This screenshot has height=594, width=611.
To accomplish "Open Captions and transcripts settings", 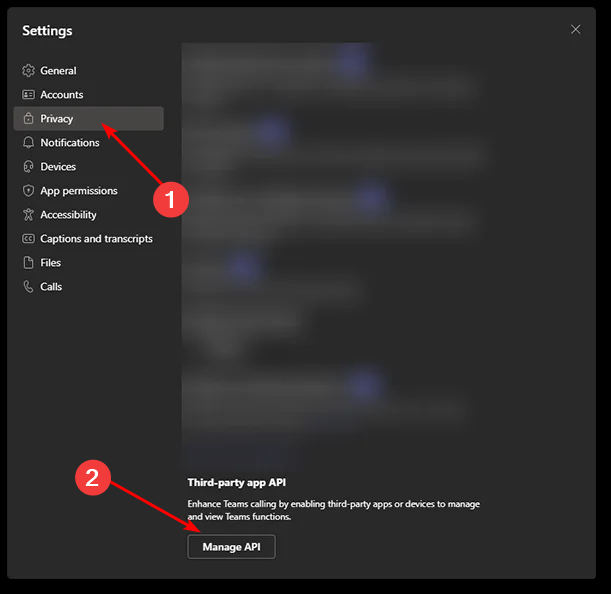I will [x=88, y=239].
